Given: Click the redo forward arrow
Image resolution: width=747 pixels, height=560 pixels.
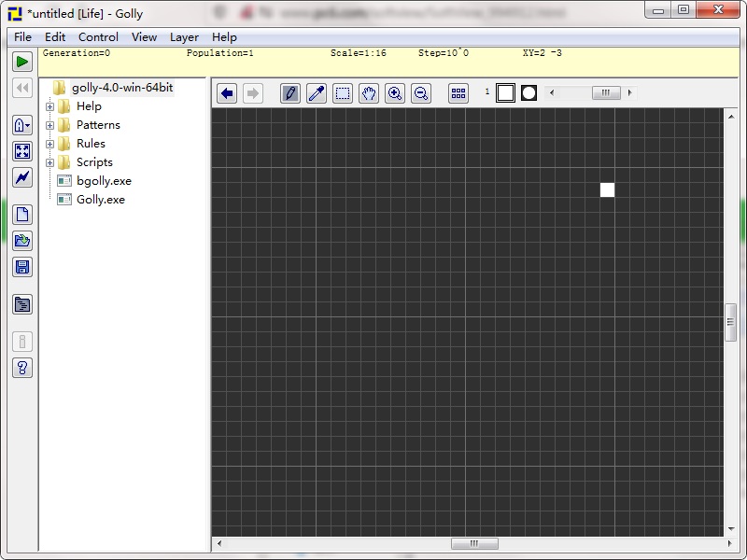Looking at the screenshot, I should (253, 92).
